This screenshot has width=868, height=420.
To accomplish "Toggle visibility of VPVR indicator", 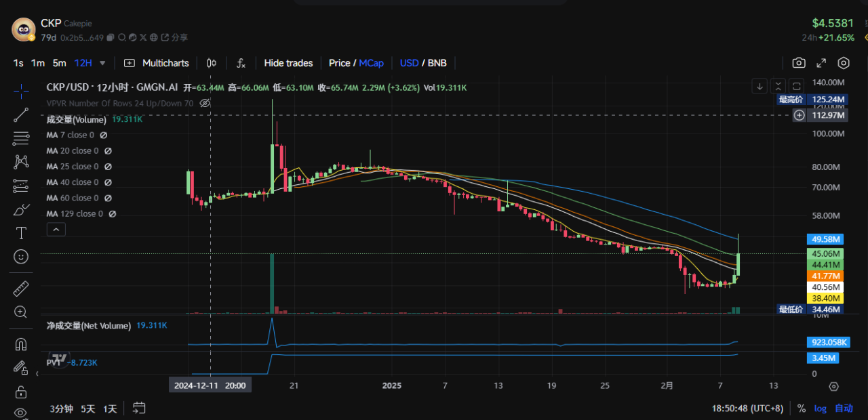I will 205,103.
